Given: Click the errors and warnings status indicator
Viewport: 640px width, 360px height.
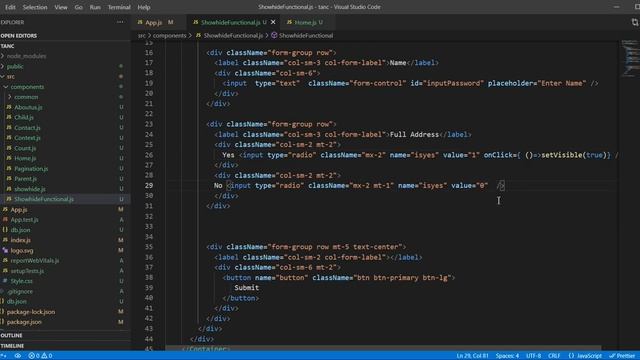Looking at the screenshot, I should click(40, 356).
